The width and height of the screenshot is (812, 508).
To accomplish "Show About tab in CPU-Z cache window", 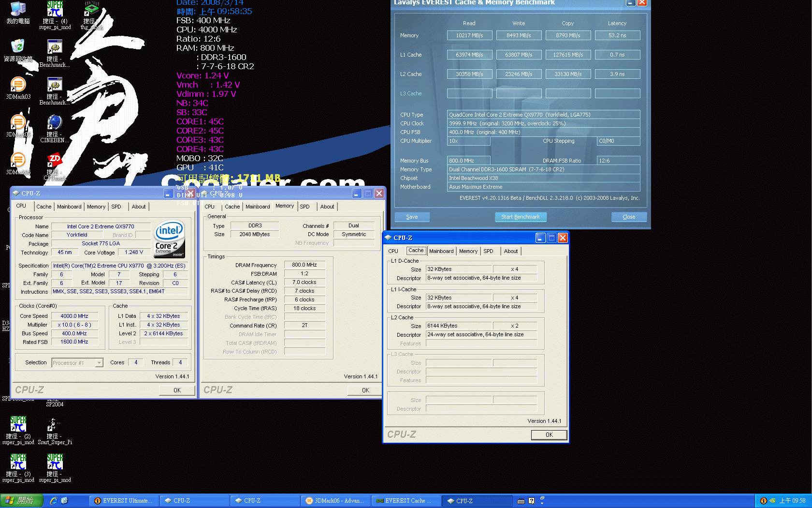I will pyautogui.click(x=511, y=251).
